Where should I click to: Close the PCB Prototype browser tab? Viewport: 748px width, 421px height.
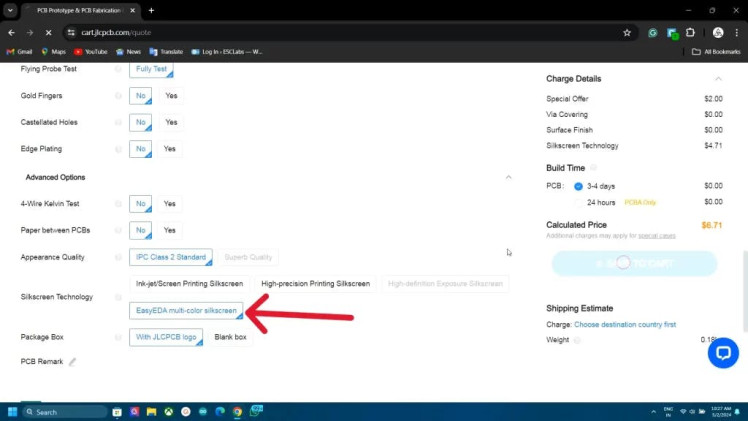[x=133, y=10]
